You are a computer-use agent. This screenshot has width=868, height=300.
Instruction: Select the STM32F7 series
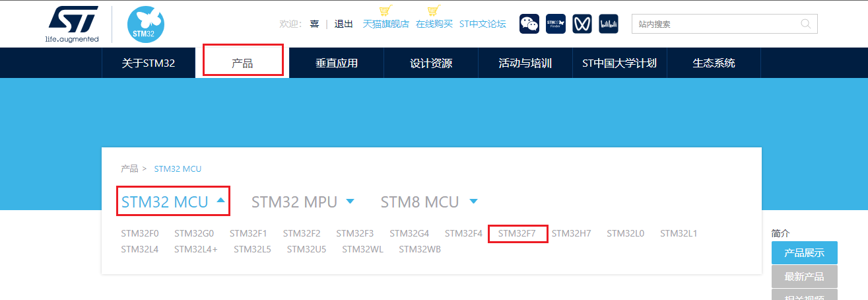[517, 233]
